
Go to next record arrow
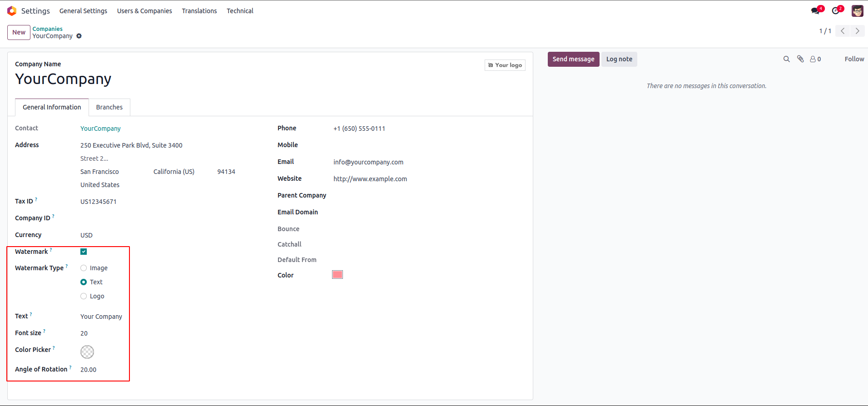(x=858, y=31)
